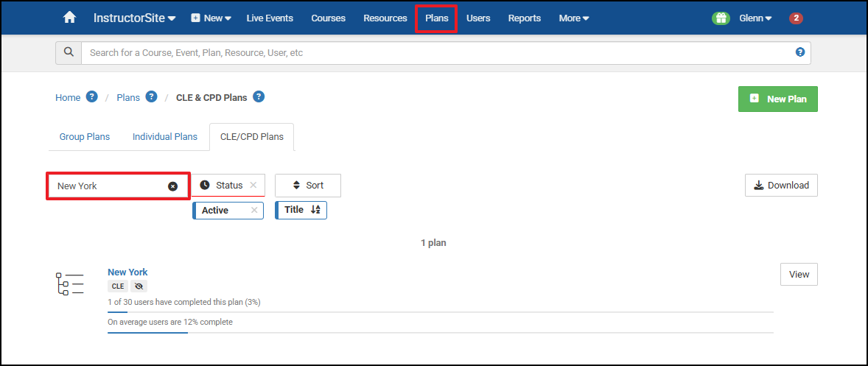Click the green gift icon
The width and height of the screenshot is (868, 366).
click(721, 18)
